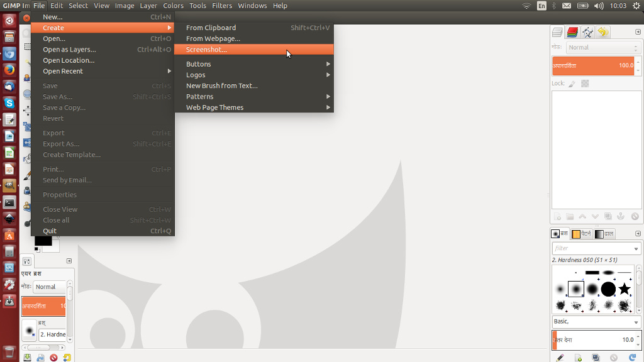This screenshot has width=644, height=362.
Task: Toggle the lock pixels paintbrush icon
Action: (572, 84)
